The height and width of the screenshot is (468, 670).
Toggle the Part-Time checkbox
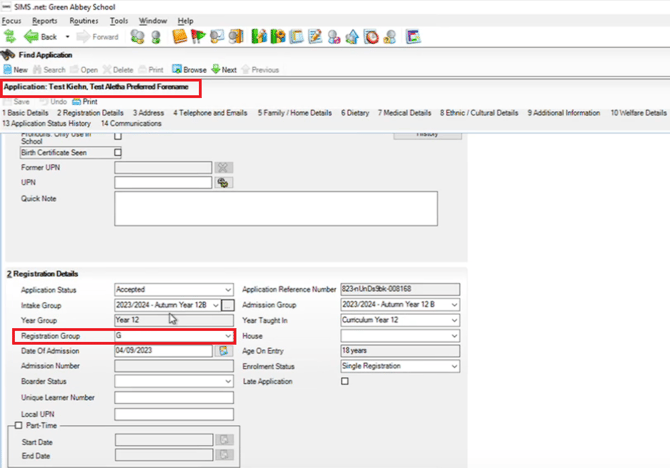pos(16,427)
